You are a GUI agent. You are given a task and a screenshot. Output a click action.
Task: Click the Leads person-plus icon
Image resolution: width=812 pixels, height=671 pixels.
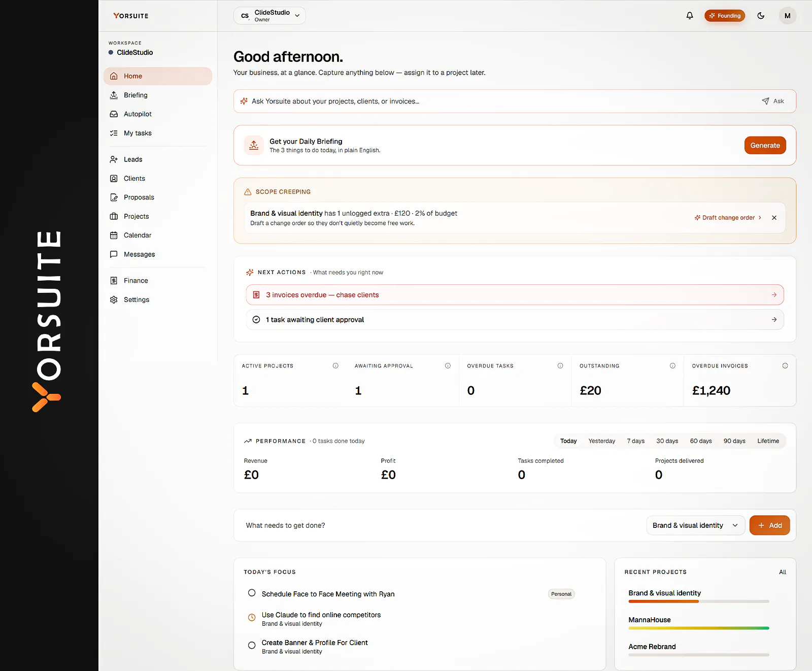tap(114, 159)
